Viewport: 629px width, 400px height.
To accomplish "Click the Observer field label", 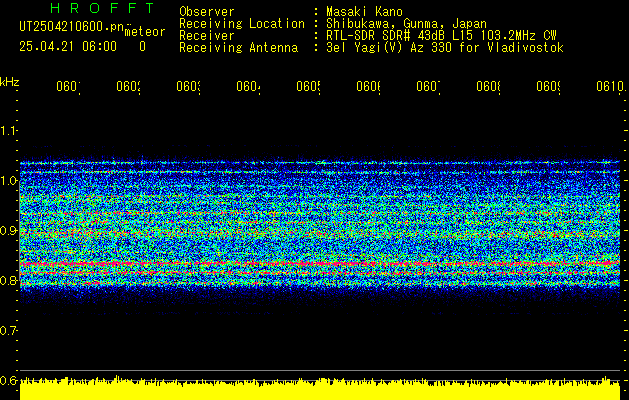I will coord(207,11).
